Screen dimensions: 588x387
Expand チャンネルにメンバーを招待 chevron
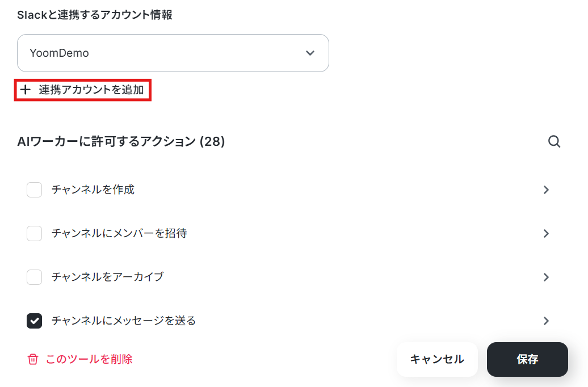click(x=546, y=234)
